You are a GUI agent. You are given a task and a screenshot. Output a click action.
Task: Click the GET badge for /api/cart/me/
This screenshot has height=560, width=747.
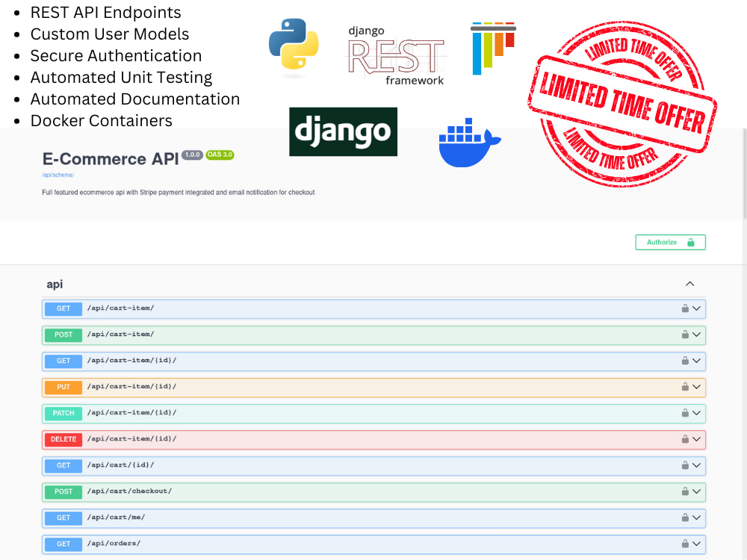pos(63,518)
